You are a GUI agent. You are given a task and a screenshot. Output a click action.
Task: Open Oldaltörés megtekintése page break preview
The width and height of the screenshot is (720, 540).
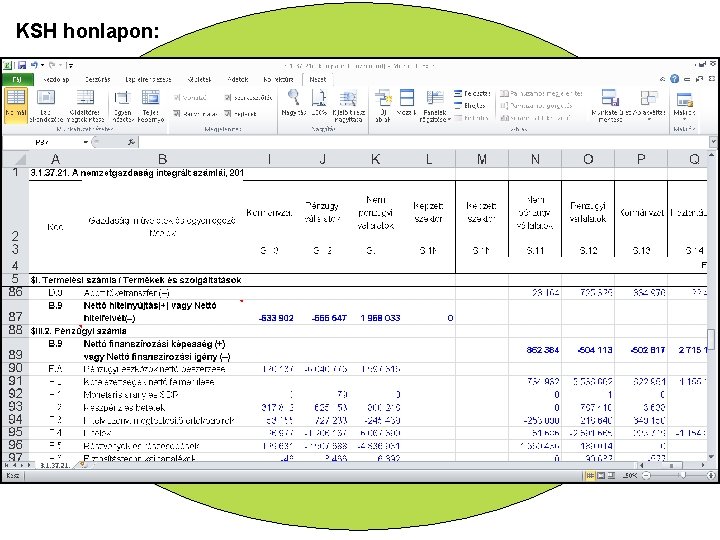pyautogui.click(x=85, y=106)
